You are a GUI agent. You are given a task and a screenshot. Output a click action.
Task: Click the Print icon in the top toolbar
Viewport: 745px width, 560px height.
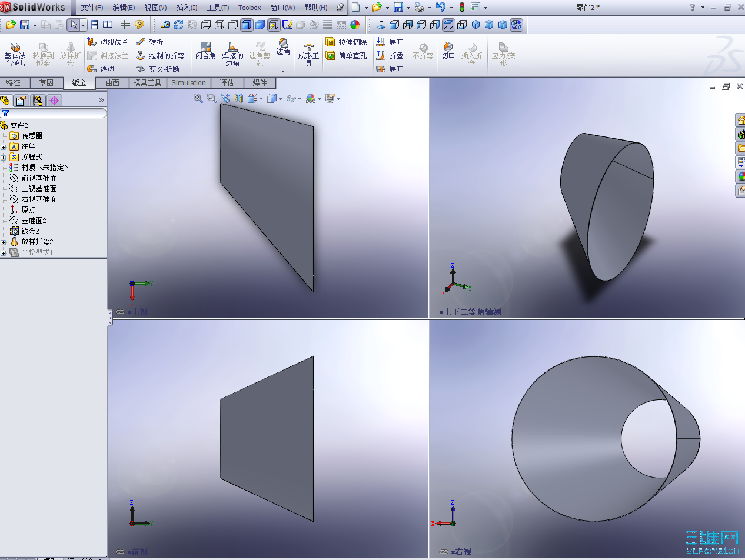[x=419, y=8]
